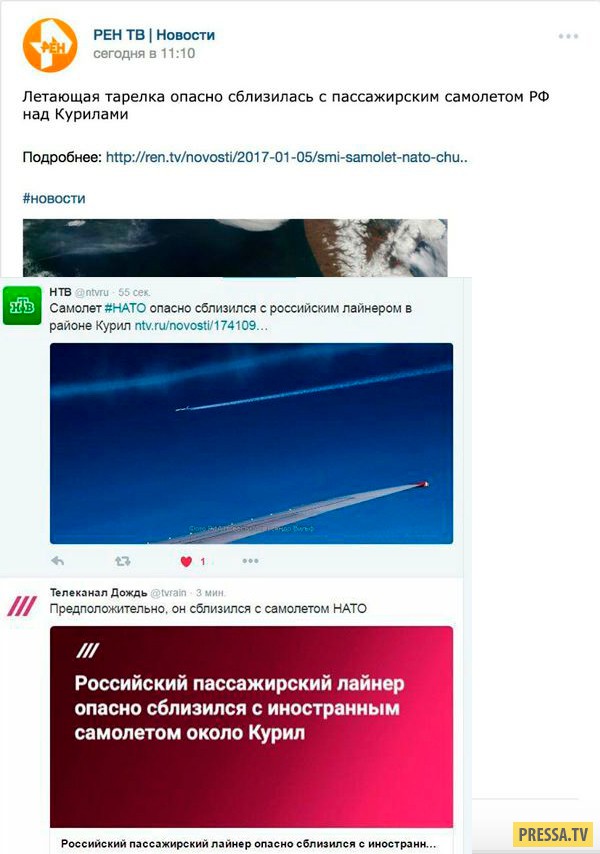Open the Dozhd pink headline card
This screenshot has width=600, height=854.
click(x=252, y=727)
